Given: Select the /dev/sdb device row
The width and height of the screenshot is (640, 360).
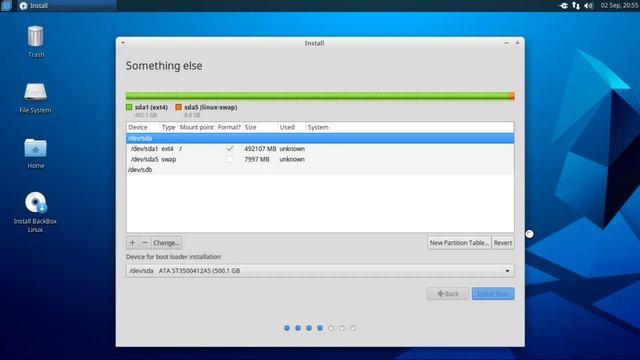Looking at the screenshot, I should pos(320,170).
